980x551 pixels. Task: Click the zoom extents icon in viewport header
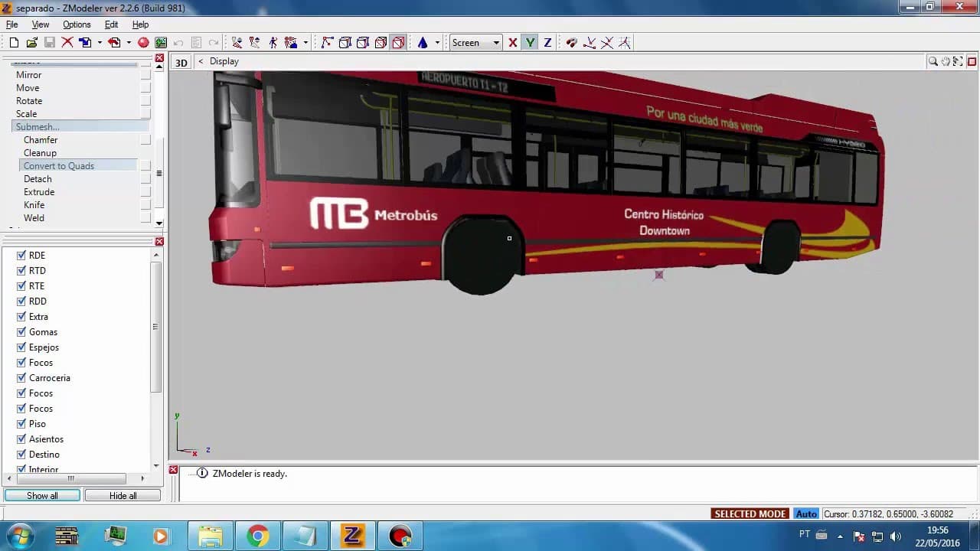click(x=959, y=61)
